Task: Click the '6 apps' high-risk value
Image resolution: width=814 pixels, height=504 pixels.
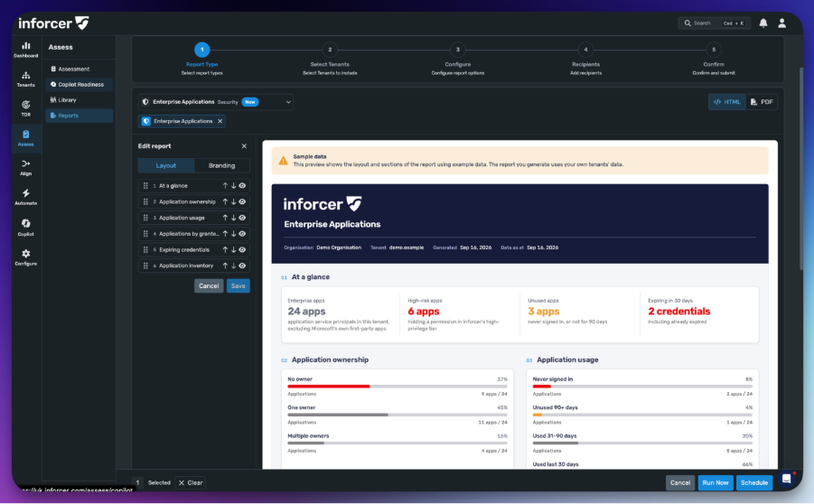Action: pyautogui.click(x=424, y=312)
